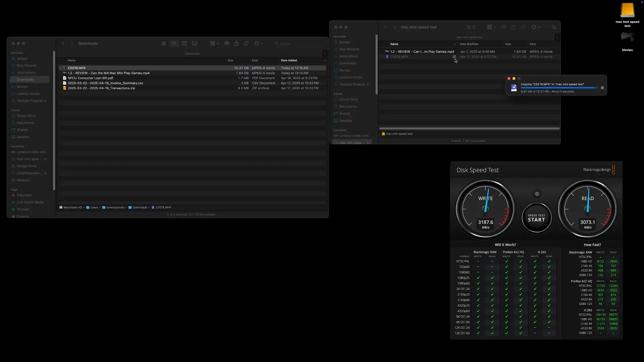Switch Downloads window to gallery view
The image size is (644, 362).
click(195, 44)
